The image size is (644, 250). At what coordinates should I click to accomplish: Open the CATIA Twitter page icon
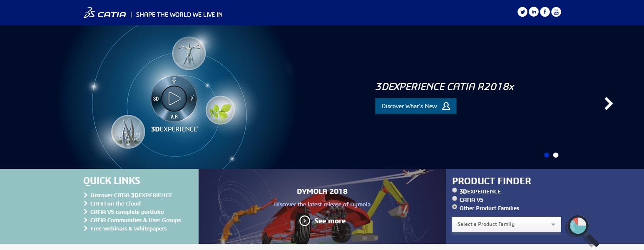(x=522, y=12)
